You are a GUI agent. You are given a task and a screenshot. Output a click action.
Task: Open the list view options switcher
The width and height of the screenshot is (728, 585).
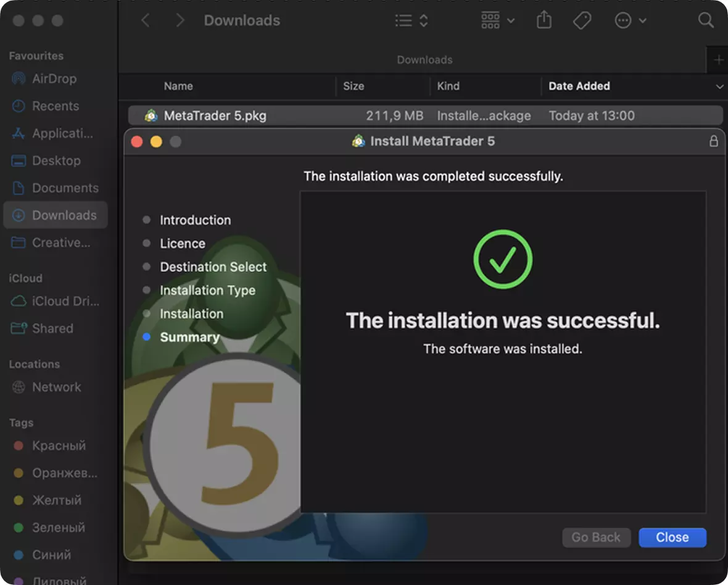(x=412, y=20)
